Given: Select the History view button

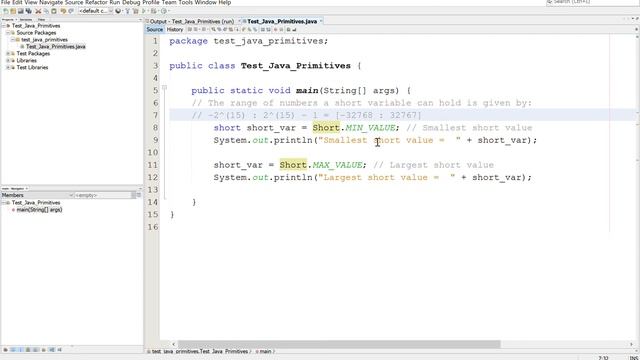Looking at the screenshot, I should pos(175,29).
